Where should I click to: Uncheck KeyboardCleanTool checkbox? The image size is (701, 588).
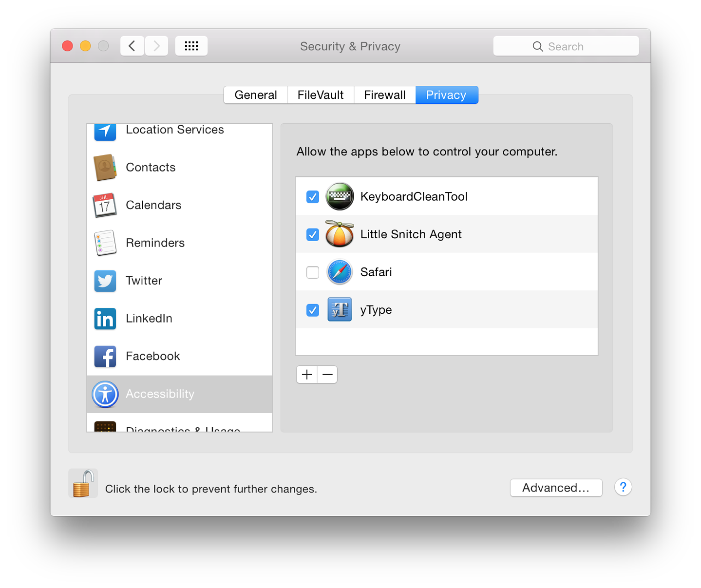point(313,197)
